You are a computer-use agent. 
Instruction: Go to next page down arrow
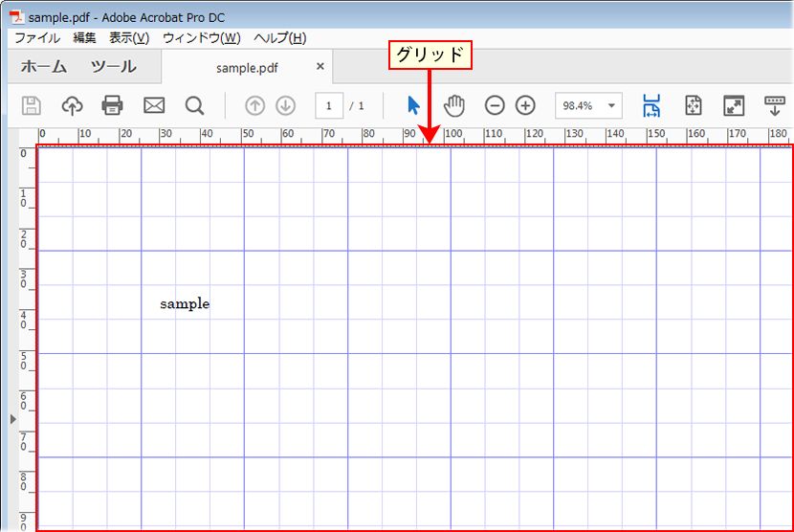[286, 106]
